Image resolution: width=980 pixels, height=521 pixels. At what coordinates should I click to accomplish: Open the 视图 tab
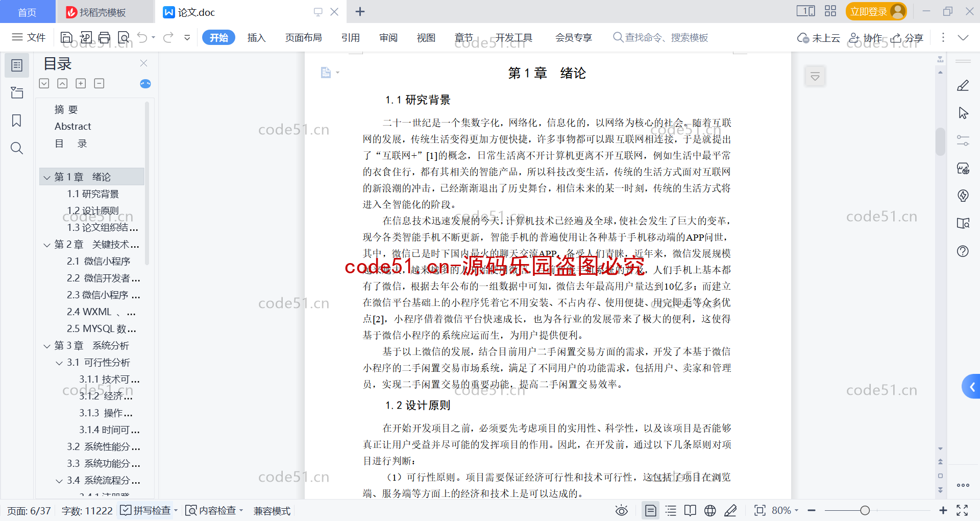pos(426,37)
